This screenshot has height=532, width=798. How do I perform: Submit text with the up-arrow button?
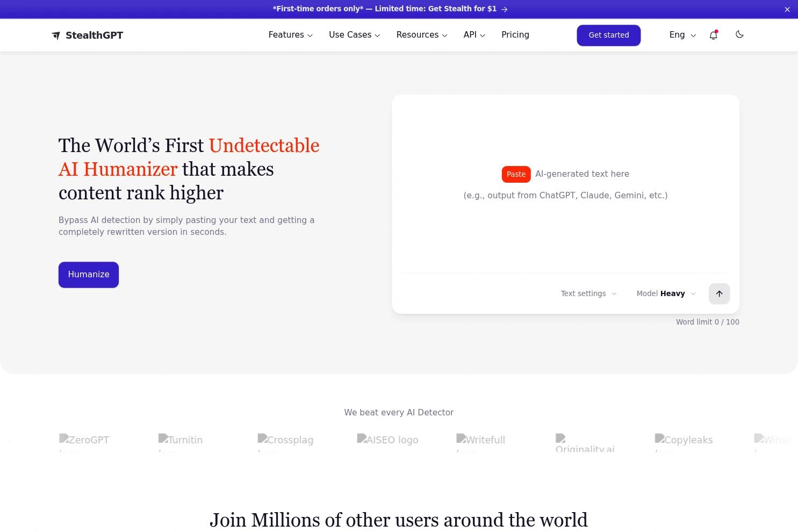tap(719, 293)
